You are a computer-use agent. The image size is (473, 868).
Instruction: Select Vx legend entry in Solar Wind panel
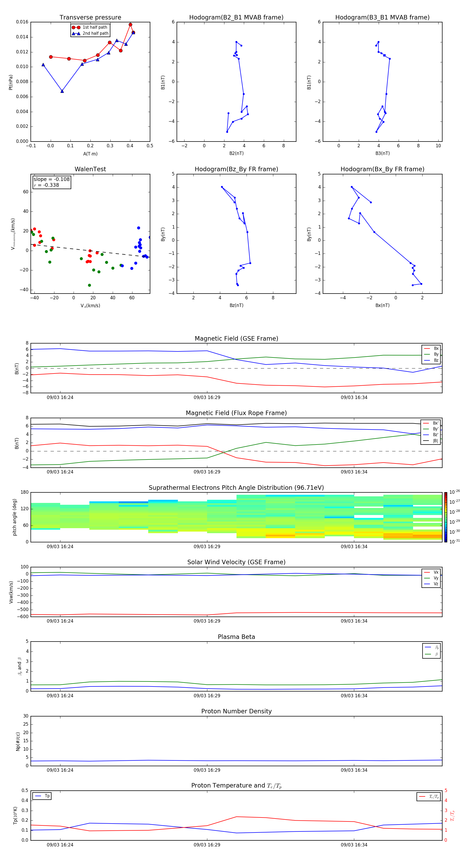431,572
